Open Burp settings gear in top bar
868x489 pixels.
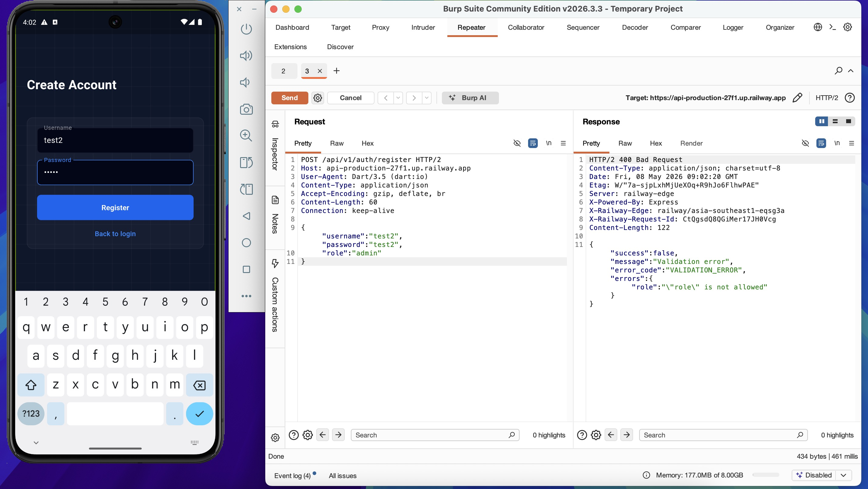[x=847, y=27]
